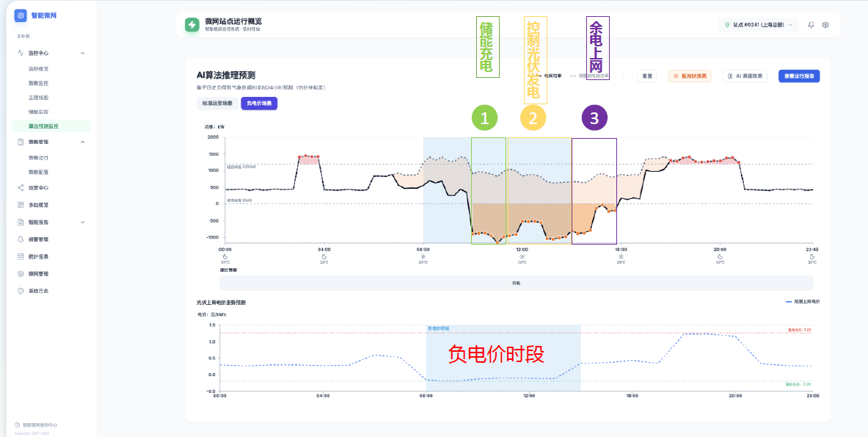The width and height of the screenshot is (868, 437).
Task: Expand the 智能报告 chevron
Action: coord(82,222)
